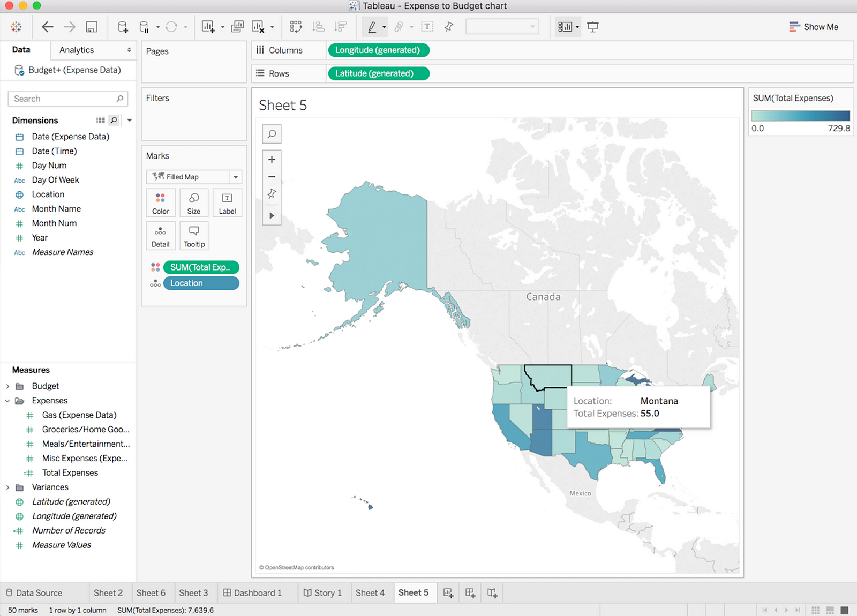Add a new dashboard from bottom tab bar

point(470,593)
